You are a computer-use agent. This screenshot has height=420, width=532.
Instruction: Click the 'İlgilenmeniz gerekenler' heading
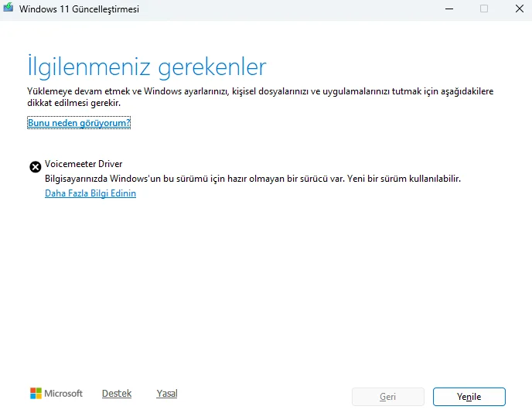pyautogui.click(x=147, y=67)
